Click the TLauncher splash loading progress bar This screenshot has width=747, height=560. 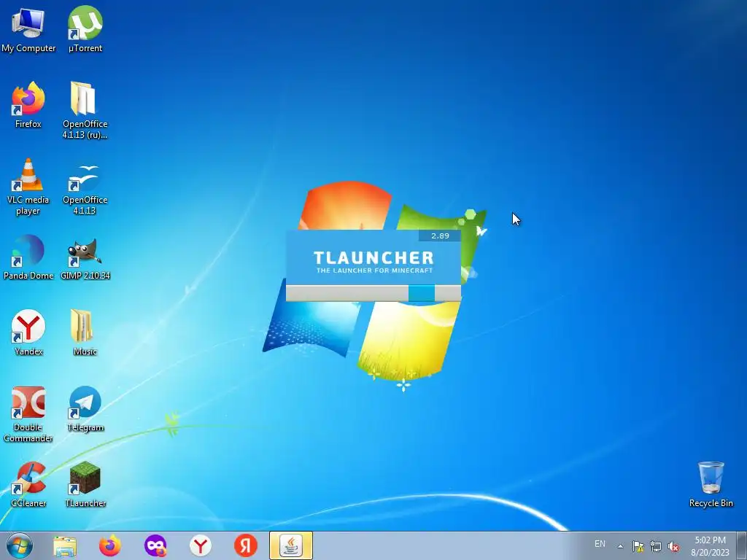click(373, 293)
